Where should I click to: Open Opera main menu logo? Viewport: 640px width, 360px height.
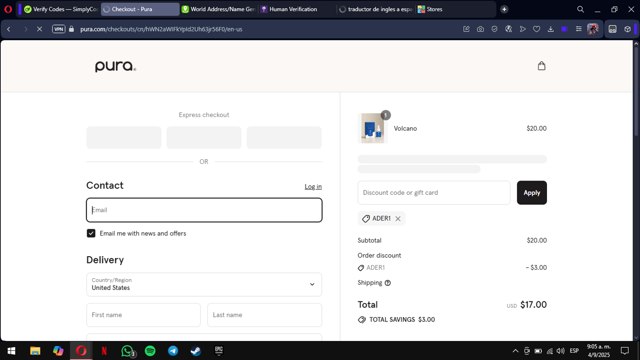8,9
